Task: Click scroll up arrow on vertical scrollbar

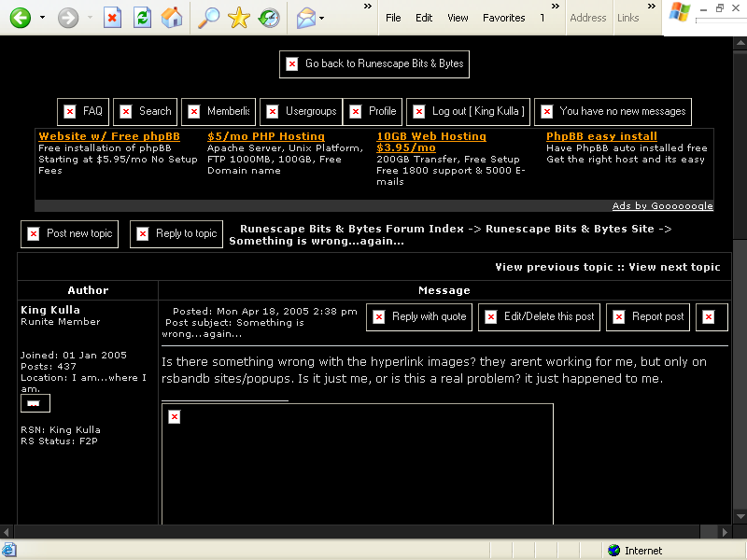Action: (740, 43)
